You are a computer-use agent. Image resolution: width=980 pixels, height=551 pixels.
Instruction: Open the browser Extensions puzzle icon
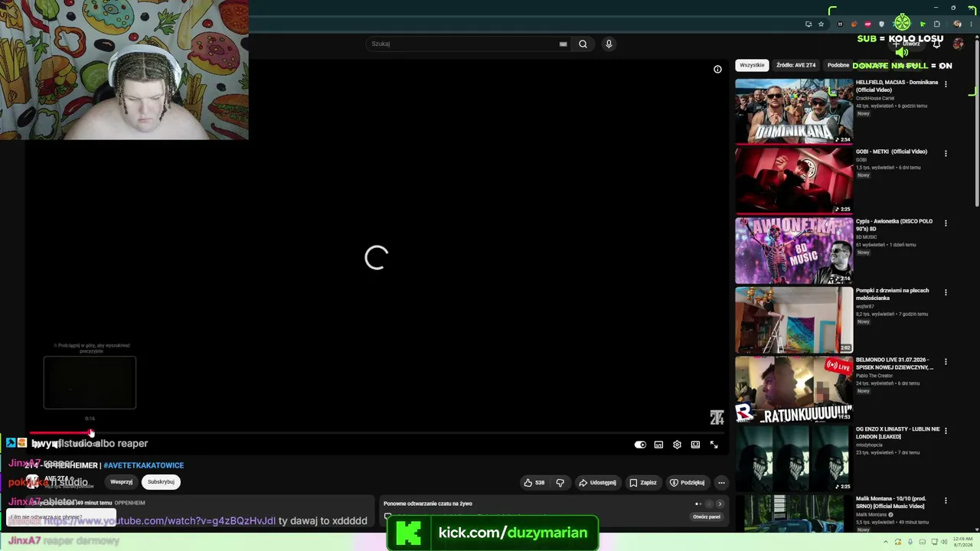pyautogui.click(x=936, y=24)
